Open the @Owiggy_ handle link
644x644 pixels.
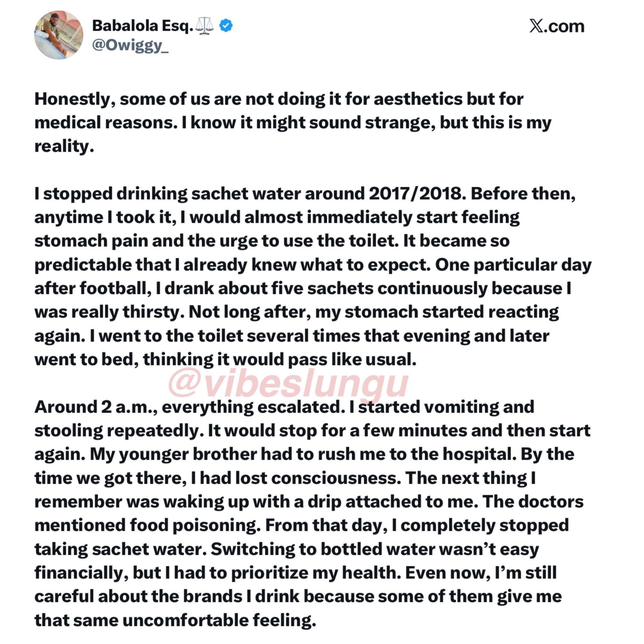pyautogui.click(x=130, y=45)
